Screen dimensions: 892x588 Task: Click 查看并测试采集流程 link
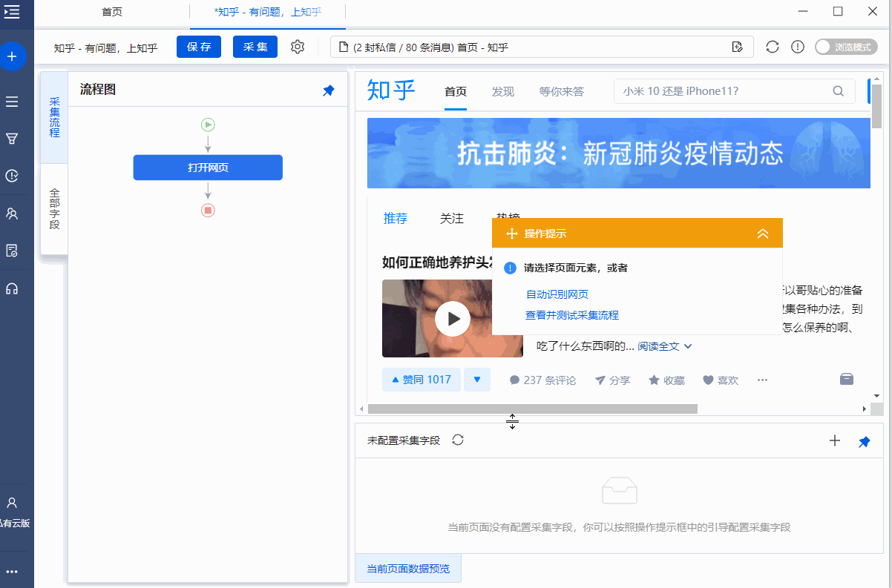(x=572, y=315)
